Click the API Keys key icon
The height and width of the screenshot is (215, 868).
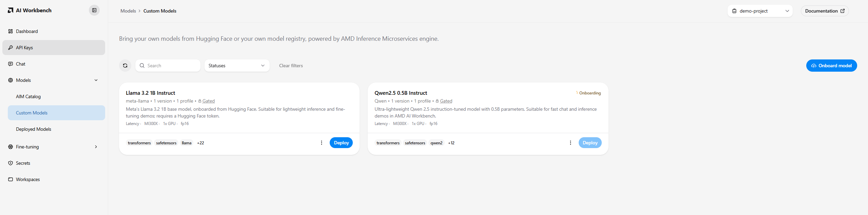coord(11,48)
